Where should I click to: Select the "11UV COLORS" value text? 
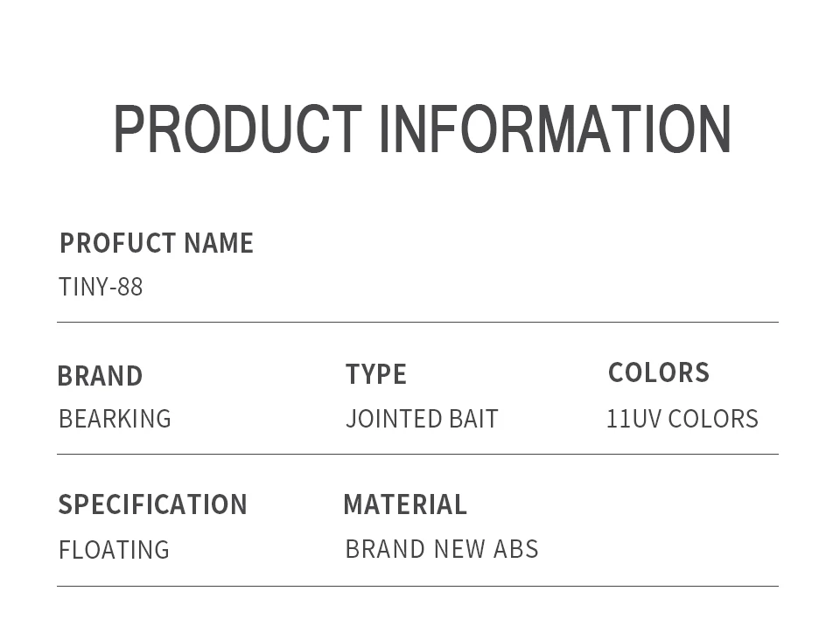click(x=682, y=419)
